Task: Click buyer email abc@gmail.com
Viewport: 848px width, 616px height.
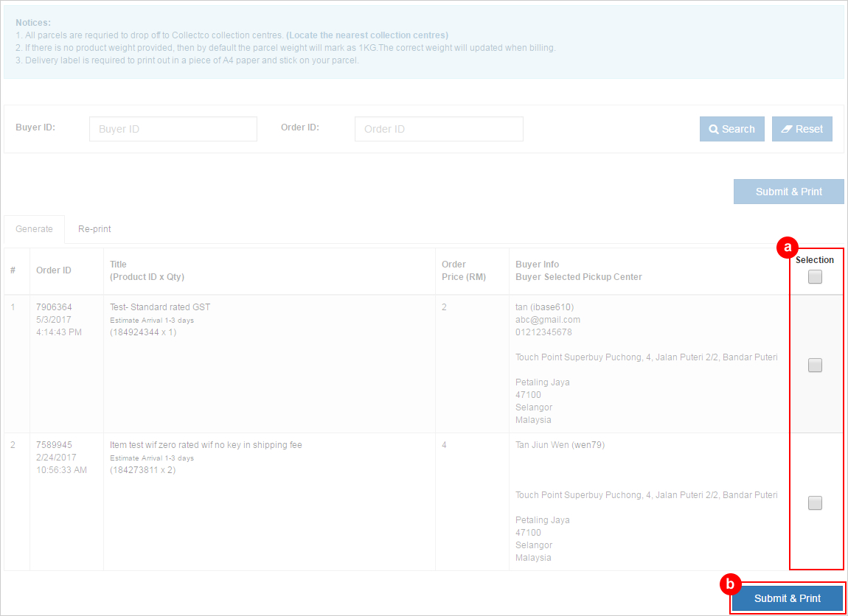Action: click(x=548, y=319)
